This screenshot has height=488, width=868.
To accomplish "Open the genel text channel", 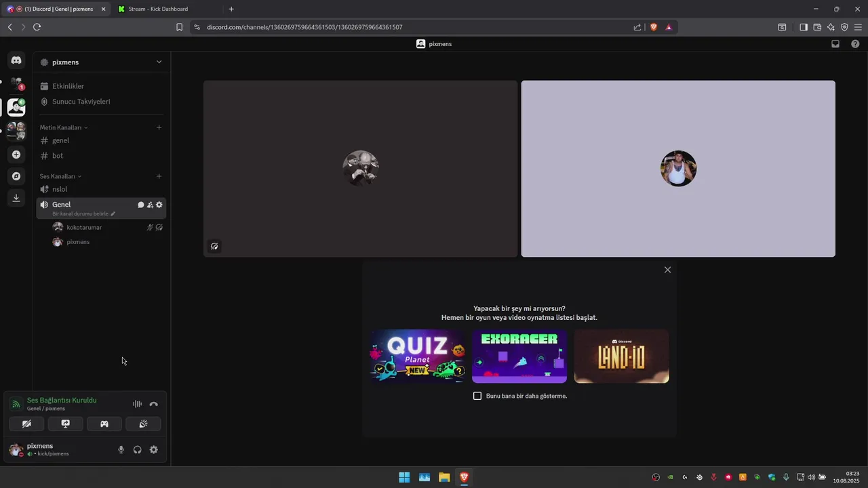I will pos(101,140).
